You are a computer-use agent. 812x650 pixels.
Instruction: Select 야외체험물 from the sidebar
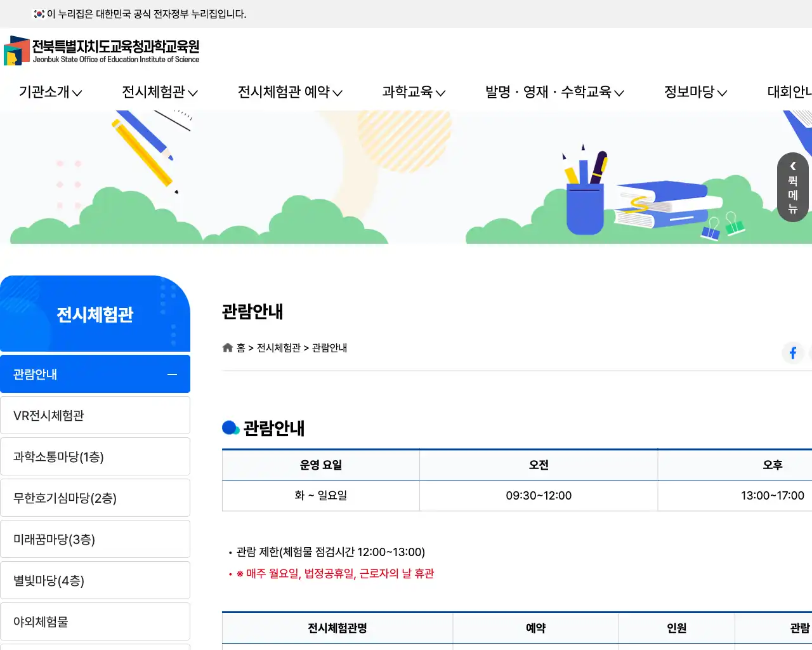click(95, 621)
